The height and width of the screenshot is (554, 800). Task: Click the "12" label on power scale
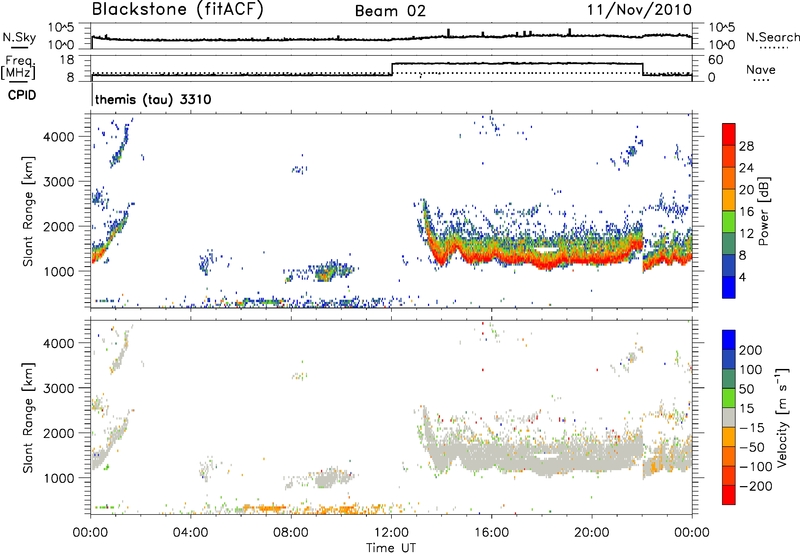tap(746, 234)
